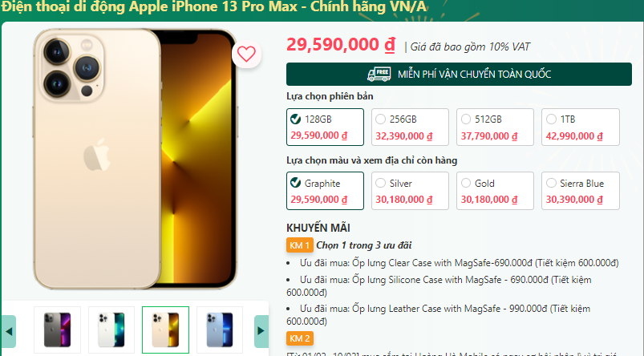
Task: View the silver iPhone thumbnail
Action: pos(111,330)
